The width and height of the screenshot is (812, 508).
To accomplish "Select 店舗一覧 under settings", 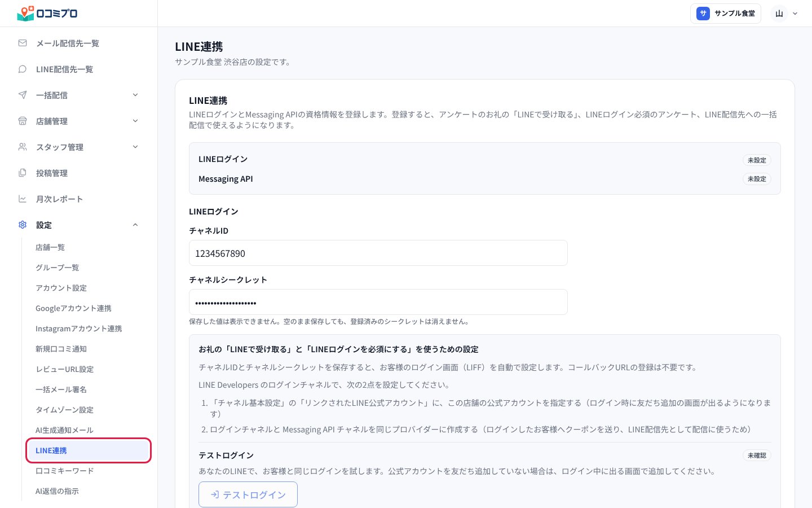I will (50, 247).
